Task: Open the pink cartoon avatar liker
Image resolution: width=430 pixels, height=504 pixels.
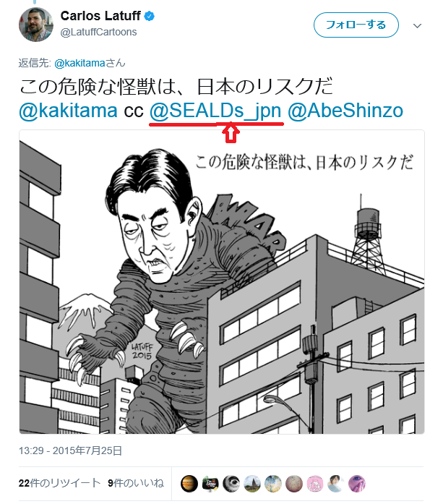Action: 315,484
